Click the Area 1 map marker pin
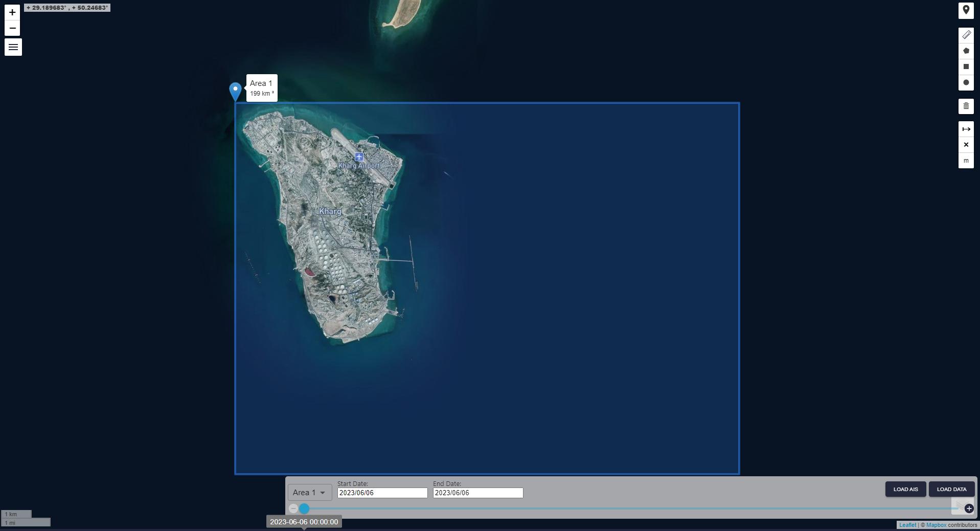The width and height of the screenshot is (980, 531). [235, 91]
